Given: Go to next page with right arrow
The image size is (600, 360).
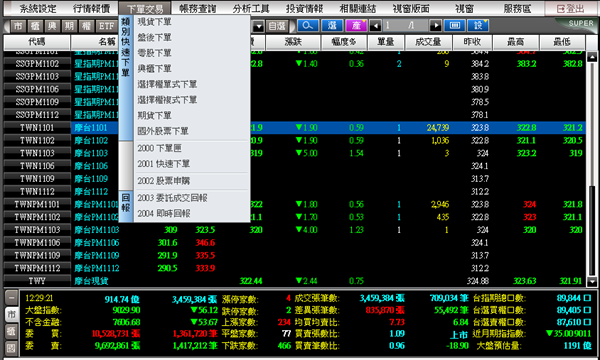Looking at the screenshot, I should (x=435, y=26).
